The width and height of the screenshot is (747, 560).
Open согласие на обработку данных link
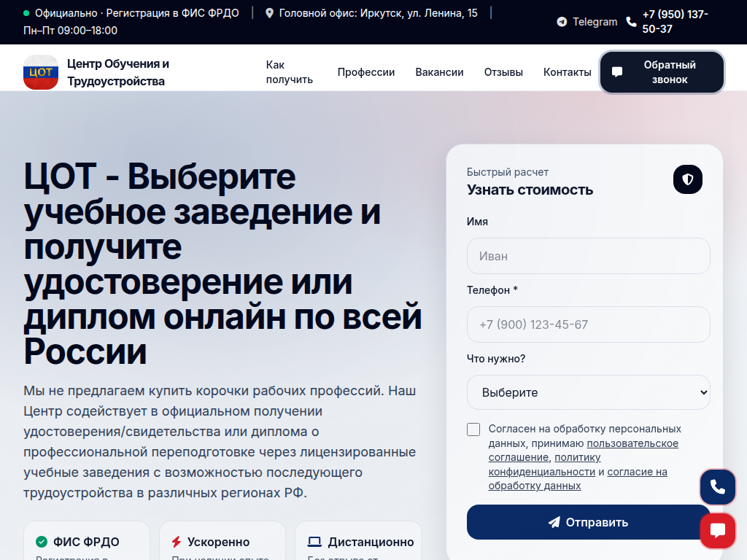click(578, 478)
